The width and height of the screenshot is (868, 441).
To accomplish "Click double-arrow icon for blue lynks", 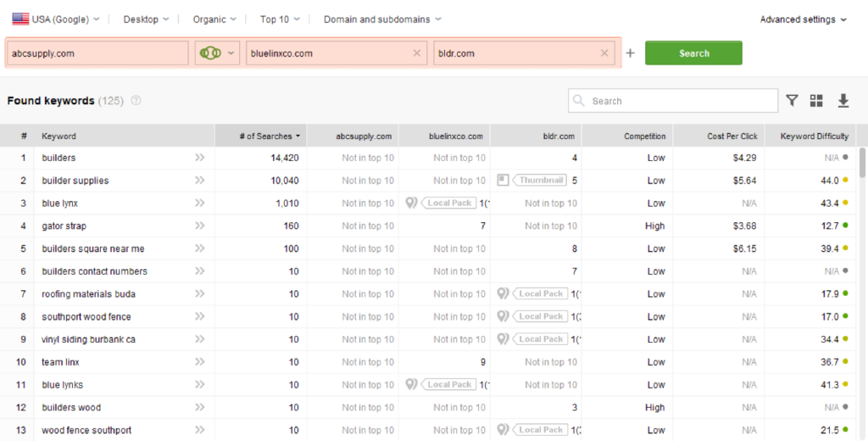I will point(200,385).
